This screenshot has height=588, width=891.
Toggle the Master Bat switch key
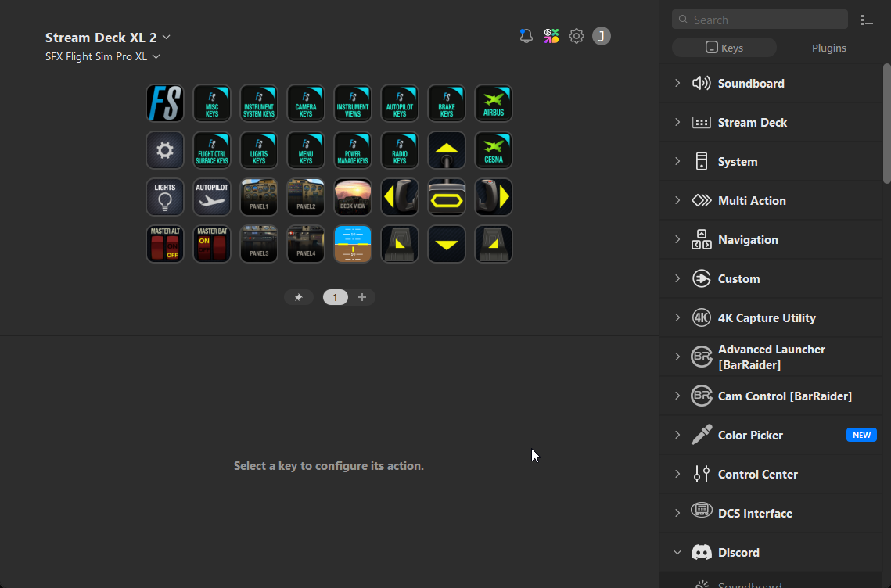point(212,244)
